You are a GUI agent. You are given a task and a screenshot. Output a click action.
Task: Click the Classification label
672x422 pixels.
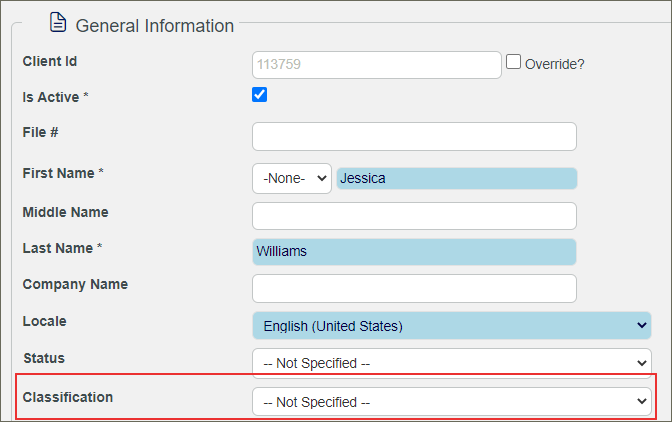pos(68,397)
